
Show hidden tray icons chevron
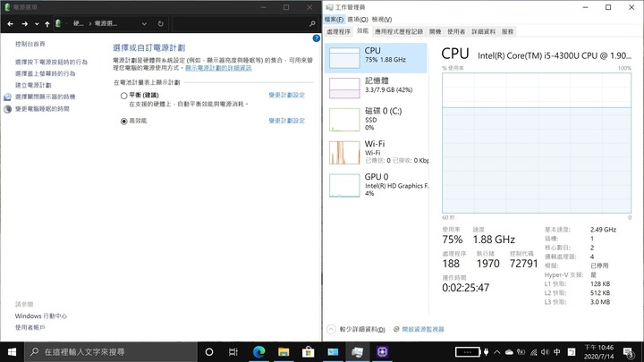coord(497,352)
